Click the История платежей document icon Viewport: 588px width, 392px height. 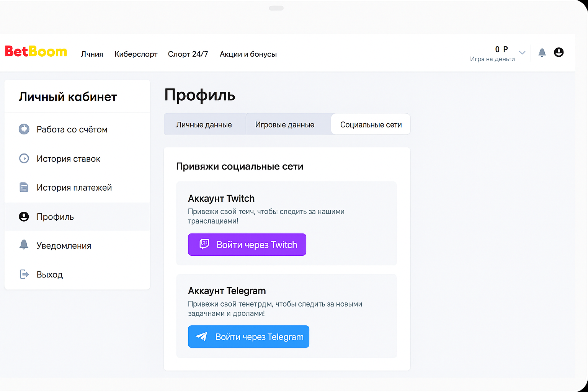click(24, 188)
